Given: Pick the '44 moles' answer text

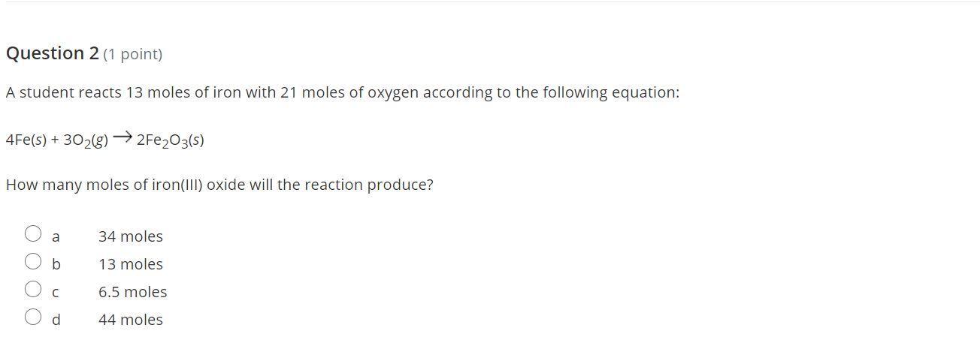Looking at the screenshot, I should 131,320.
